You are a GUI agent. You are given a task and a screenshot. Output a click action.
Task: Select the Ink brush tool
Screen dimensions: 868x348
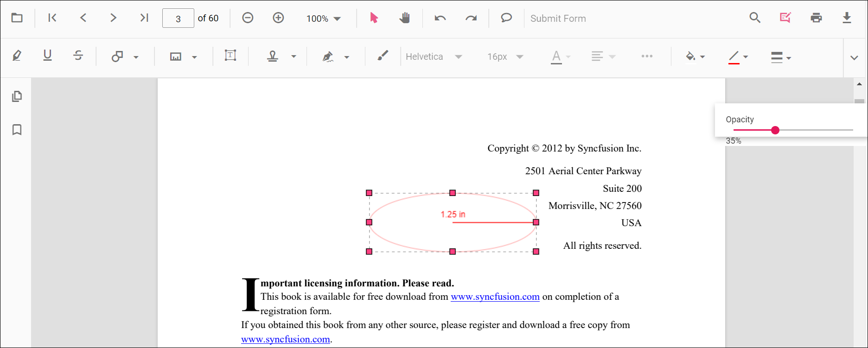[383, 56]
